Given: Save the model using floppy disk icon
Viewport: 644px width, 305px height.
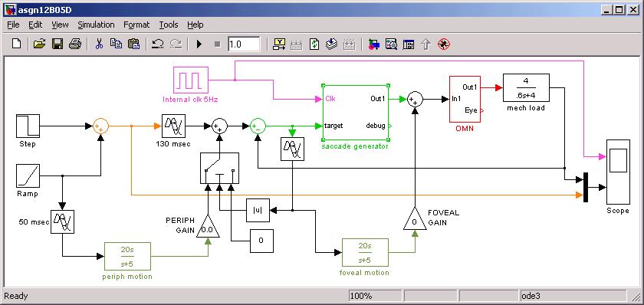Looking at the screenshot, I should pos(57,44).
